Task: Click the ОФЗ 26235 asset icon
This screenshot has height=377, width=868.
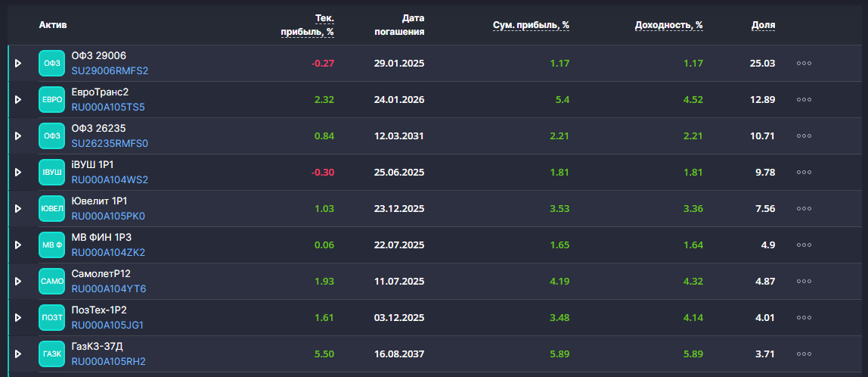Action: point(51,136)
